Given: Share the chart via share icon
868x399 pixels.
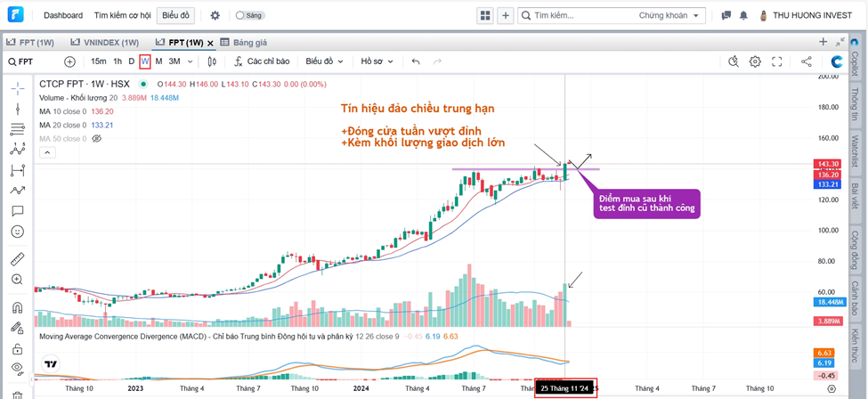Looking at the screenshot, I should click(807, 61).
